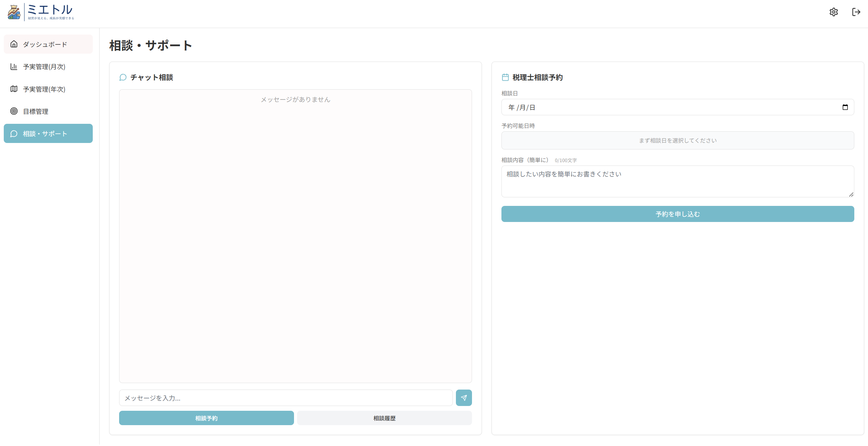Click the bar chart icon for 予実管理(月次)
The image size is (868, 446).
(14, 66)
